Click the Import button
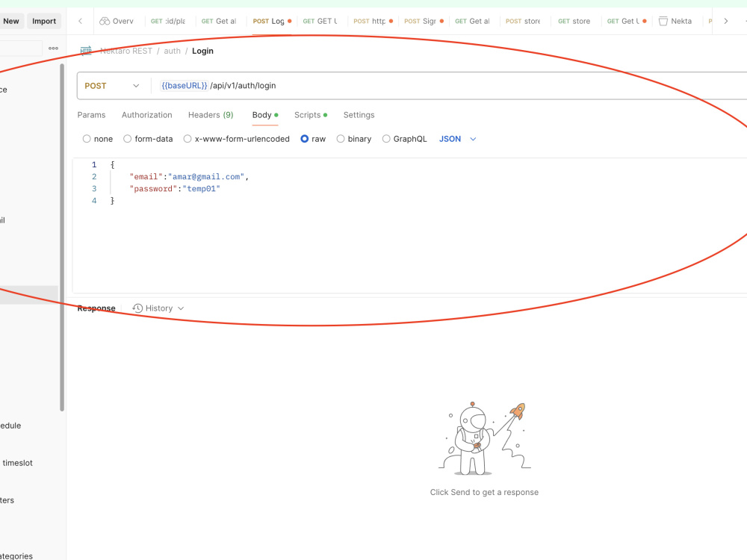747x560 pixels. click(x=44, y=21)
